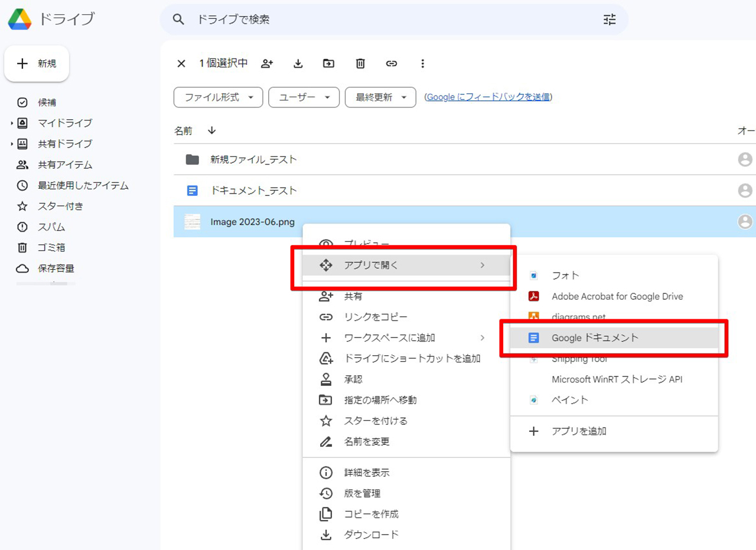This screenshot has height=550, width=756.
Task: Open the ユーザー filter dropdown
Action: click(x=304, y=97)
